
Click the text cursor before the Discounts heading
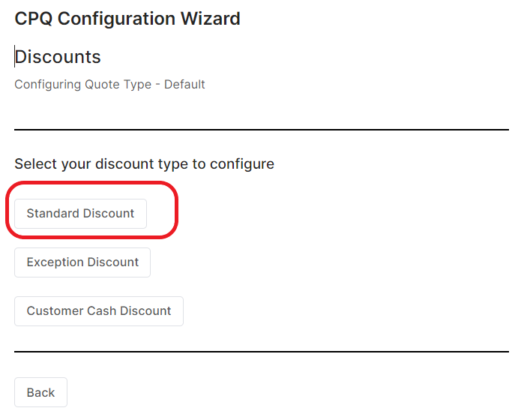pyautogui.click(x=15, y=57)
